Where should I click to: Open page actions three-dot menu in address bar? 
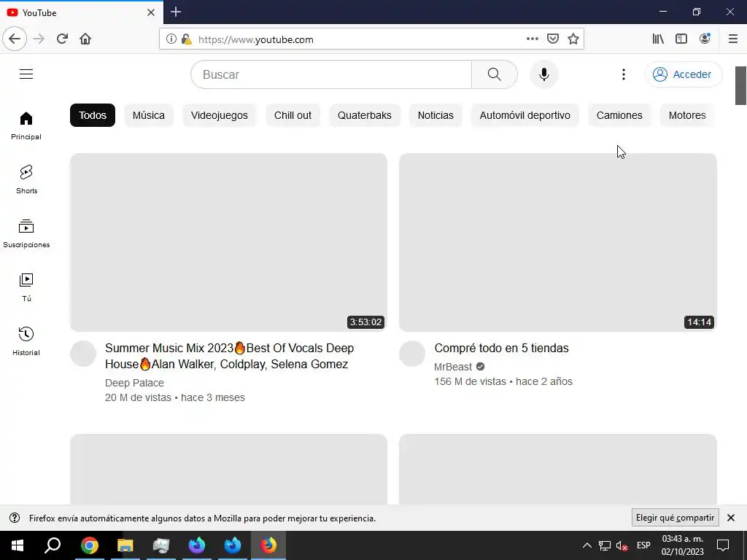(x=532, y=39)
